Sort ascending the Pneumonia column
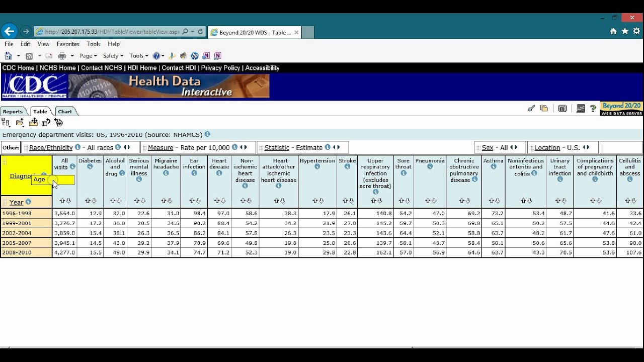The height and width of the screenshot is (362, 644). (x=428, y=201)
